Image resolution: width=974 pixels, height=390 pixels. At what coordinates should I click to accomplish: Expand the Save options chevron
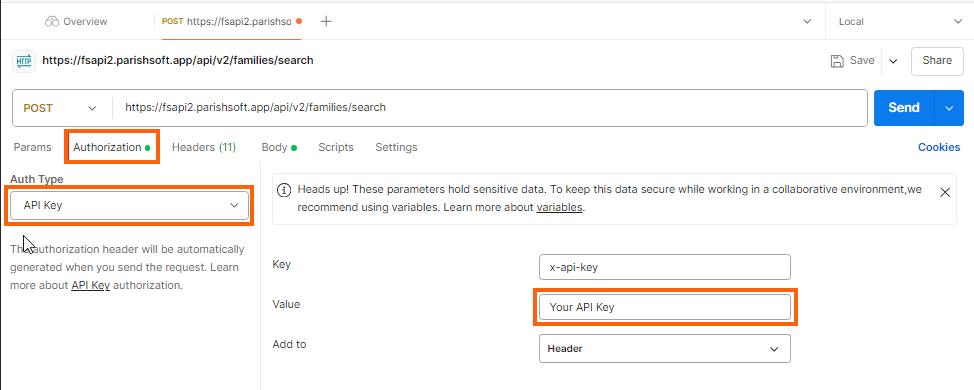pos(893,61)
